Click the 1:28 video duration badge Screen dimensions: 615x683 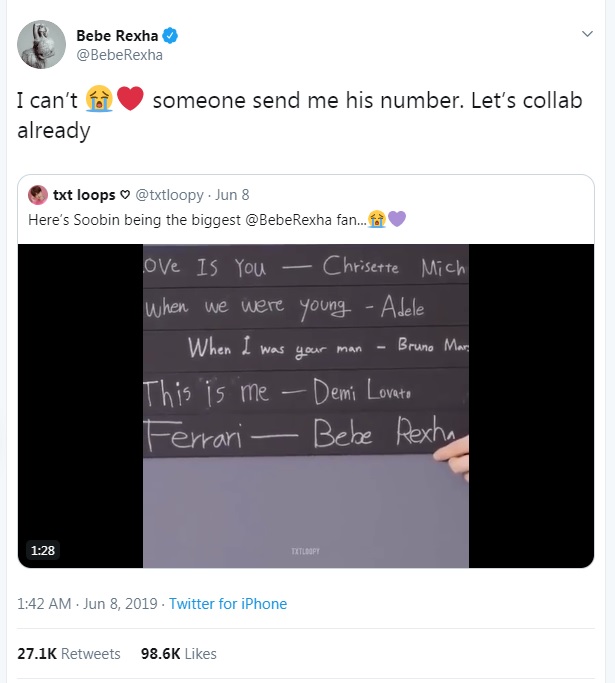coord(42,549)
